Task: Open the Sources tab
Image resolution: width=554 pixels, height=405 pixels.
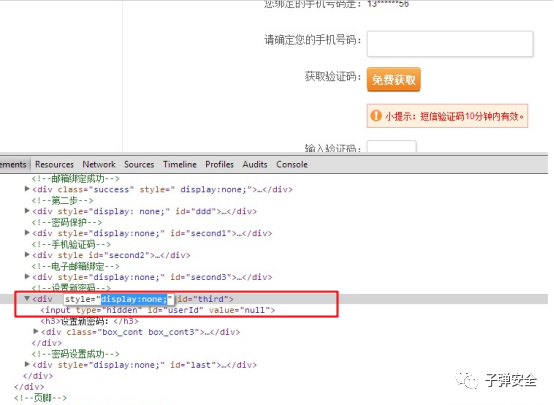Action: 139,164
